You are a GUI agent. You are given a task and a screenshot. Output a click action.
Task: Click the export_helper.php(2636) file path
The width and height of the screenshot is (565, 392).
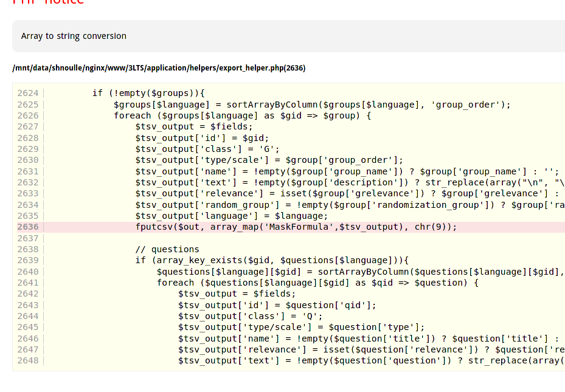pyautogui.click(x=159, y=68)
